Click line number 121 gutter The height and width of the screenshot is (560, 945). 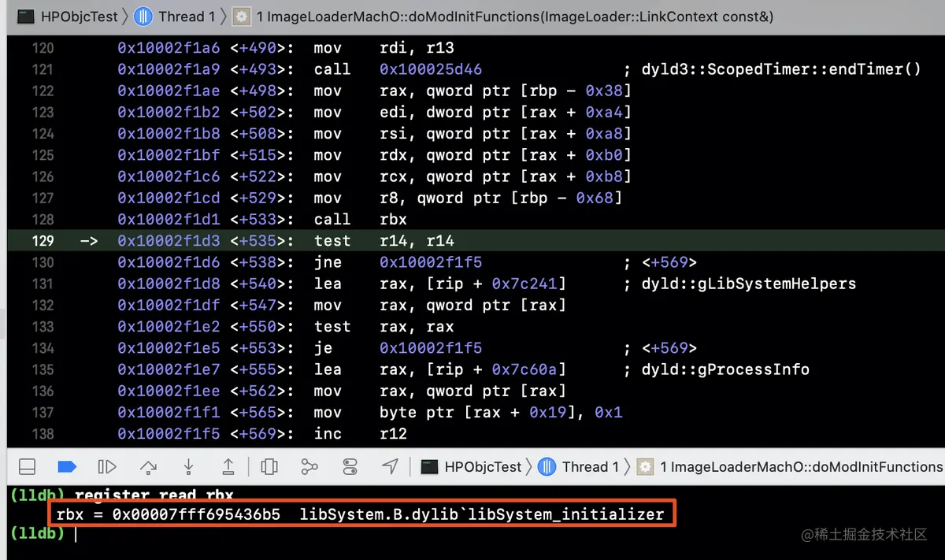(43, 69)
